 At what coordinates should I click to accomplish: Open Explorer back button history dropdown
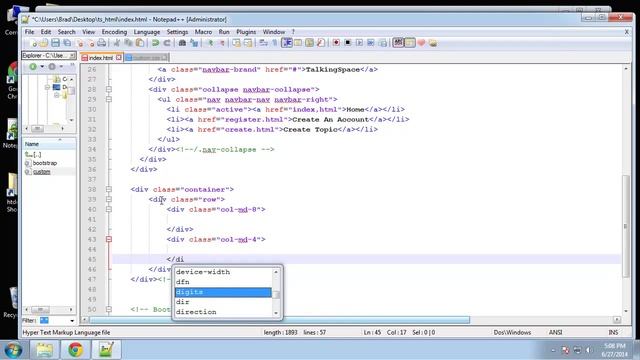tap(42, 67)
